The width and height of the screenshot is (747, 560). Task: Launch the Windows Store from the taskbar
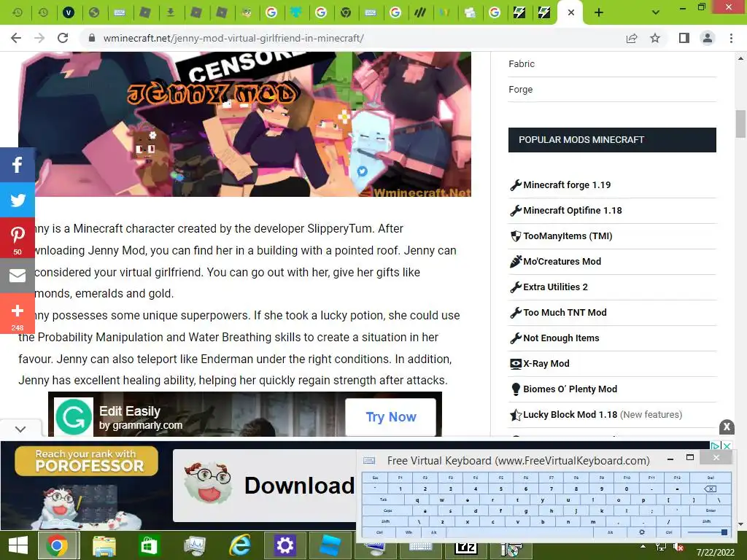pyautogui.click(x=149, y=545)
